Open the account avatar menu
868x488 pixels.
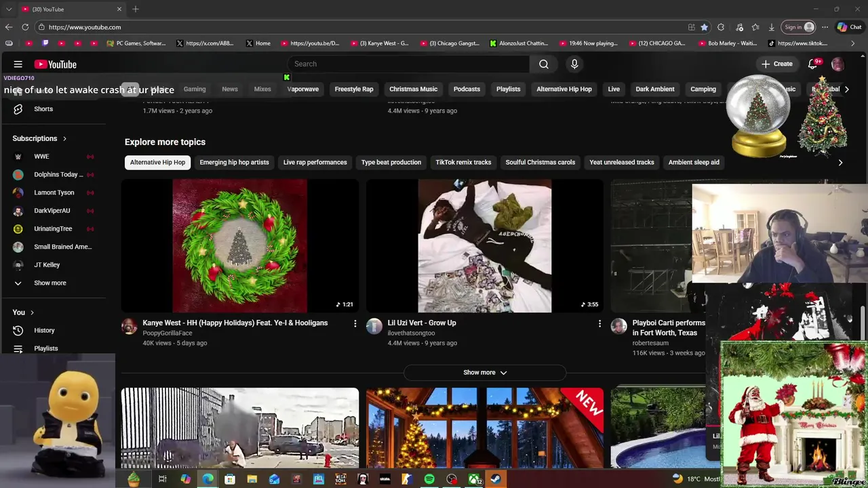[x=837, y=64]
